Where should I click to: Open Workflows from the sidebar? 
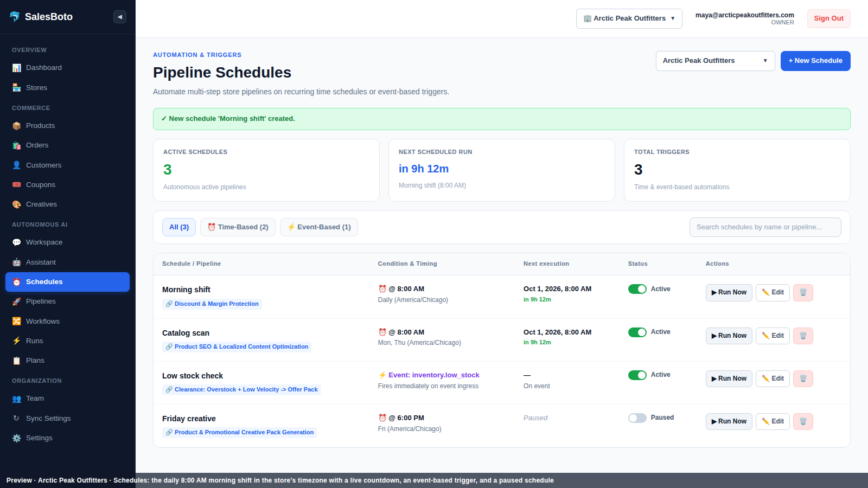[67, 322]
